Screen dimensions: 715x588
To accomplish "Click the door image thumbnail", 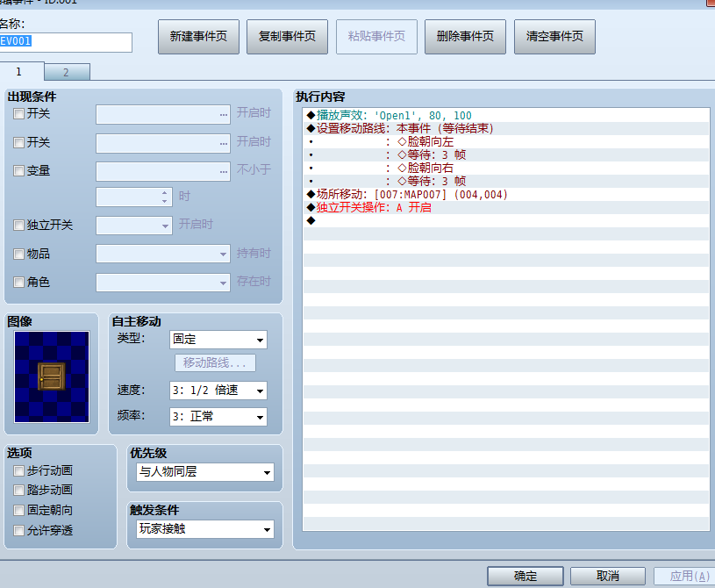I will coord(52,376).
